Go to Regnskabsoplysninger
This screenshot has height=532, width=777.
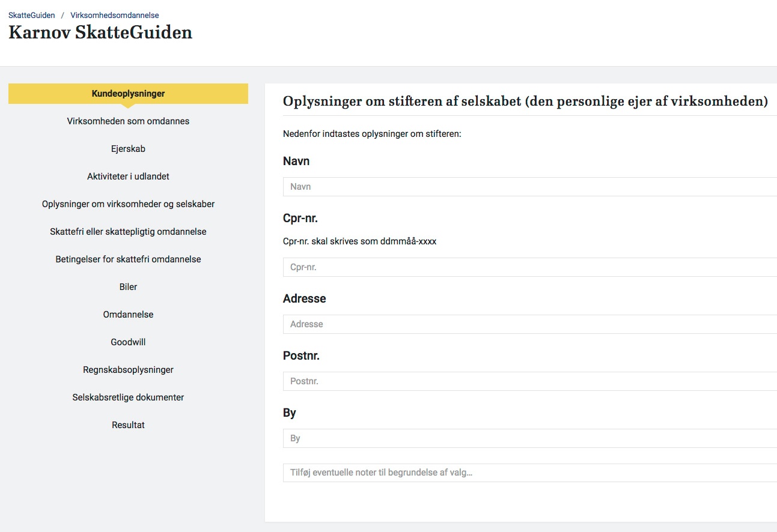[x=128, y=370]
